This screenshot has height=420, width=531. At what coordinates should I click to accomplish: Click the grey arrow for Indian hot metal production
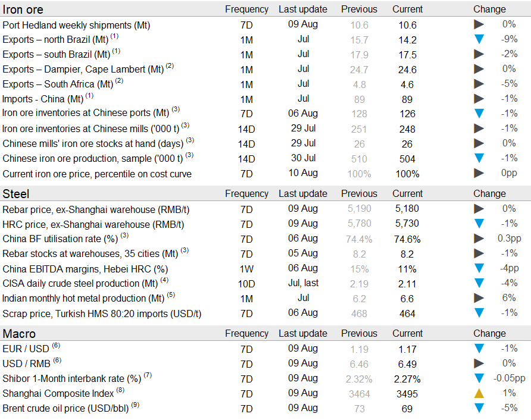coord(479,298)
